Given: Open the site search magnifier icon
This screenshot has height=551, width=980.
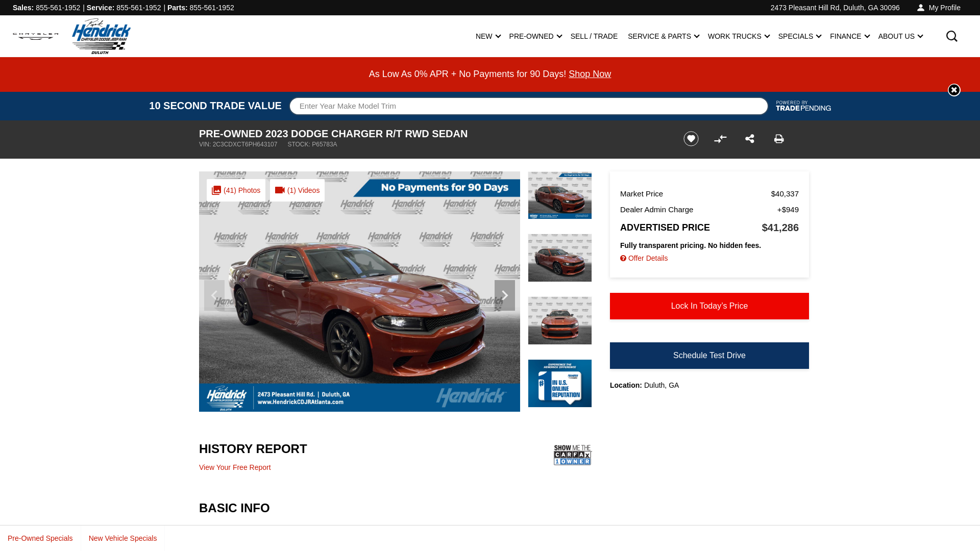Looking at the screenshot, I should [951, 36].
